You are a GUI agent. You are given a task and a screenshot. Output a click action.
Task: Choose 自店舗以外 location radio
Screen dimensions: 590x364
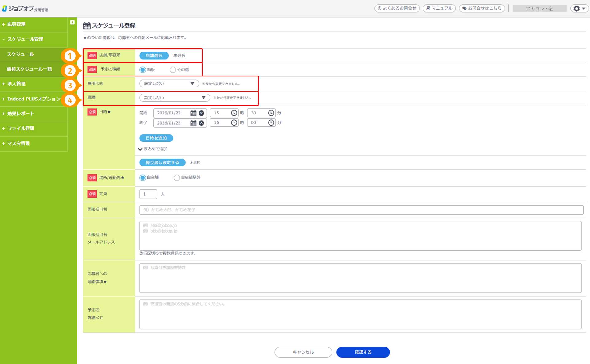click(176, 178)
